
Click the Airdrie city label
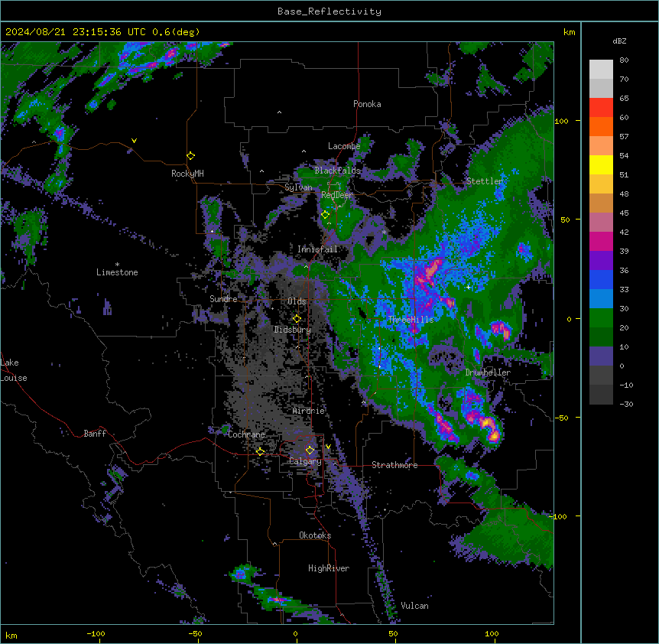click(x=309, y=411)
